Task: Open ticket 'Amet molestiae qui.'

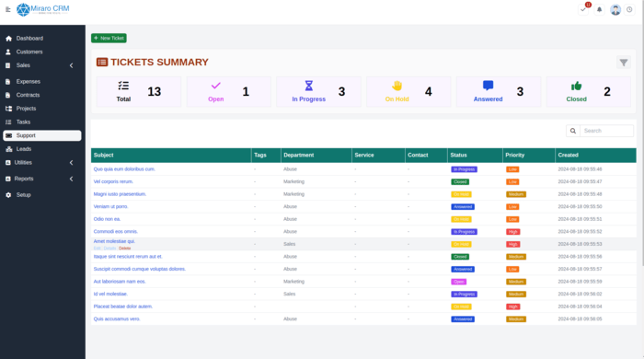Action: coord(114,241)
